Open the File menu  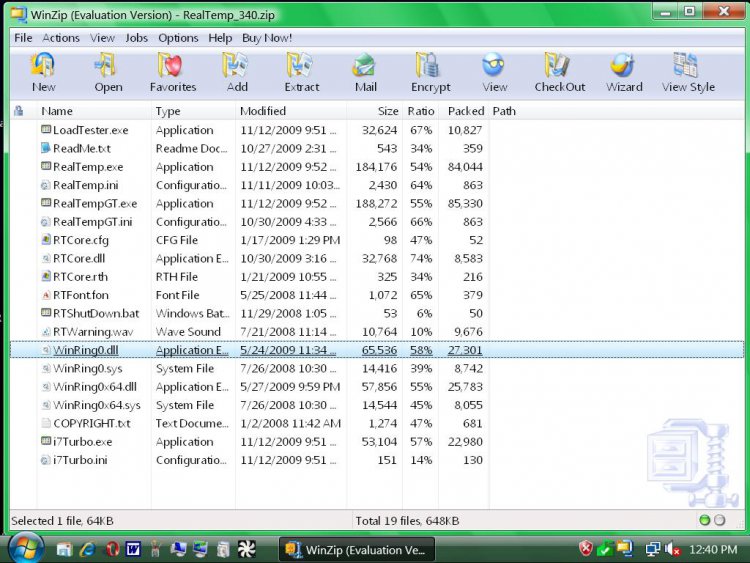click(23, 38)
